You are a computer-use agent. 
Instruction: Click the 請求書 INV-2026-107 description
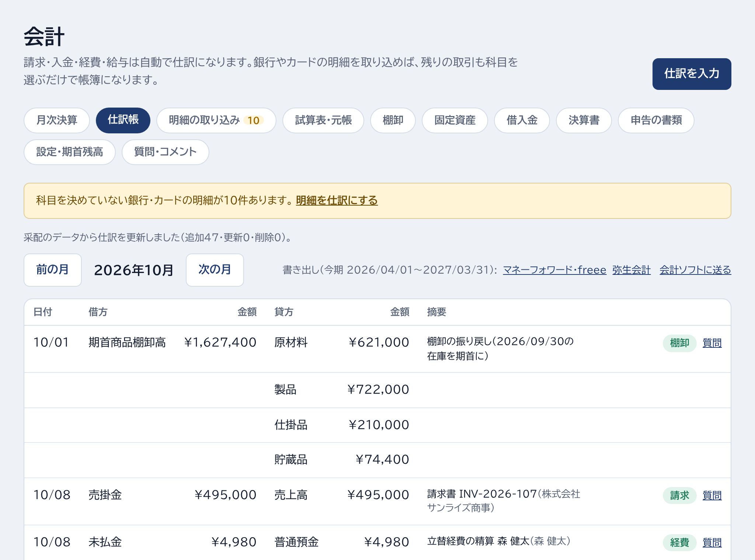(482, 494)
